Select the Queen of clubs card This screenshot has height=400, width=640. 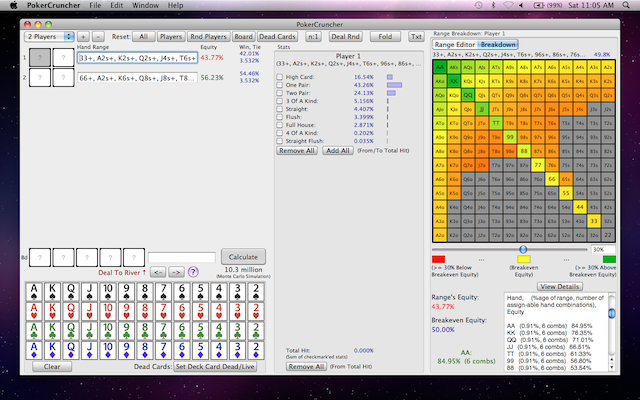coord(71,331)
